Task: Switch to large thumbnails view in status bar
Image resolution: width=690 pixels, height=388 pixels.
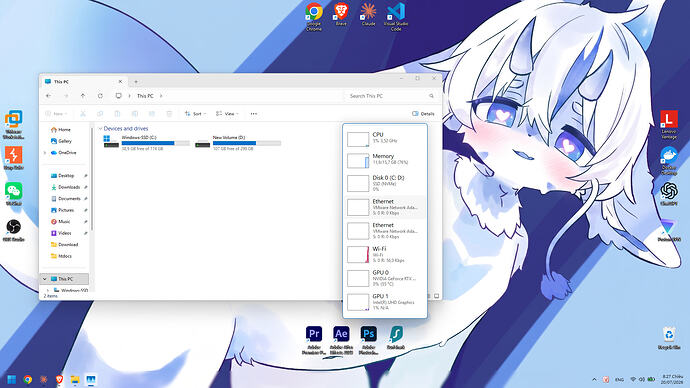Action: click(437, 296)
